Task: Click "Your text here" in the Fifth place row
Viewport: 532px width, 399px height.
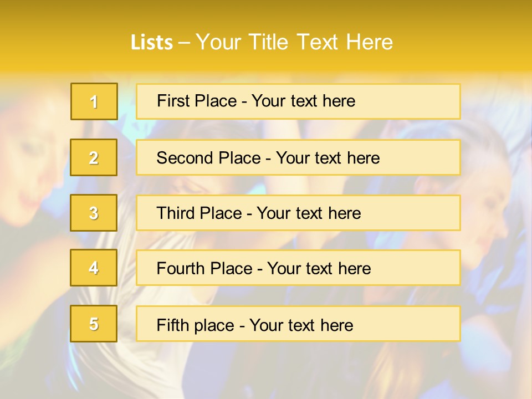Action: pos(301,325)
